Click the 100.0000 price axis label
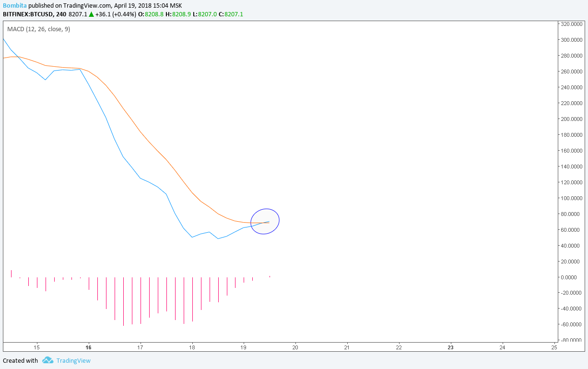The height and width of the screenshot is (369, 588). pos(571,198)
